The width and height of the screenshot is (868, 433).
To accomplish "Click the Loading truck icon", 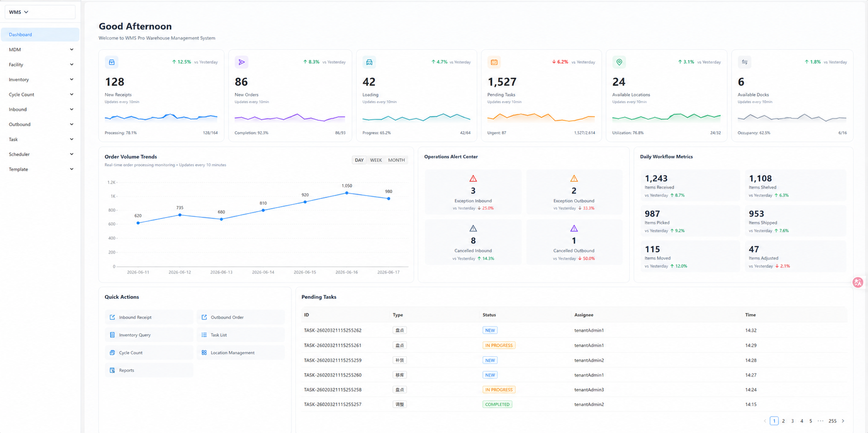I will (369, 62).
